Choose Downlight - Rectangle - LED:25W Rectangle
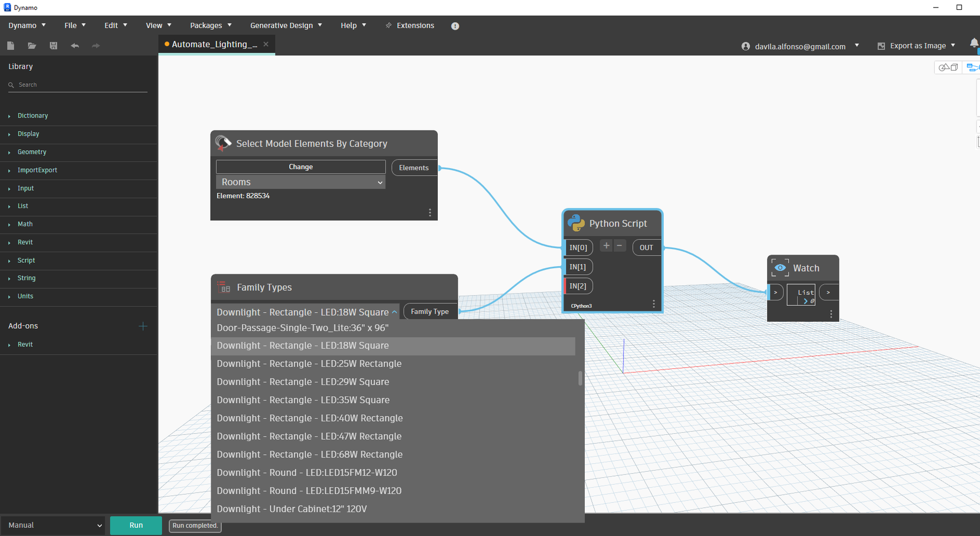 393,364
